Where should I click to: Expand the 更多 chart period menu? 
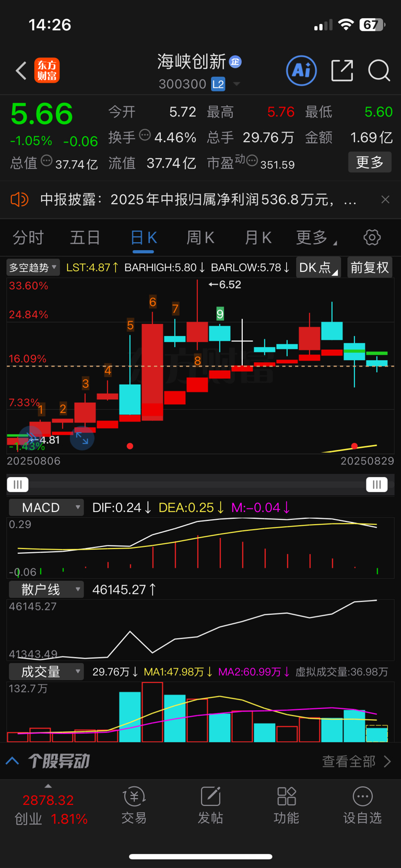tap(316, 238)
